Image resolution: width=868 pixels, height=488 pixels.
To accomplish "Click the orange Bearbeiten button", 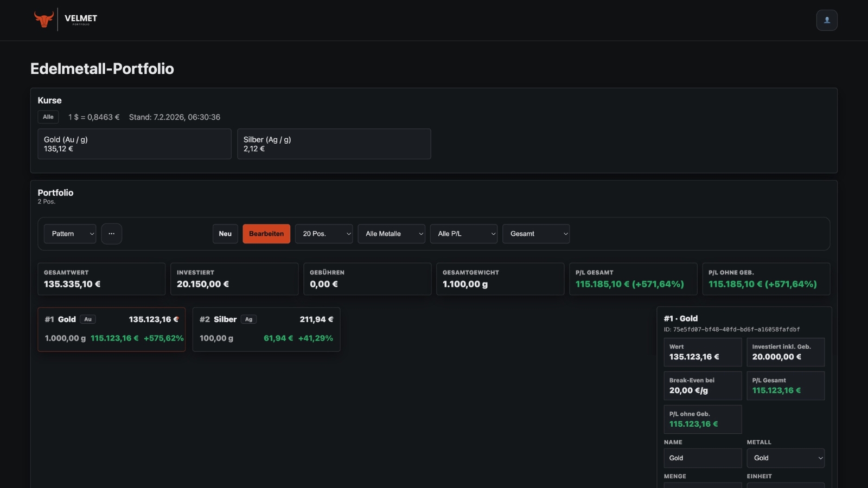I will [x=266, y=234].
